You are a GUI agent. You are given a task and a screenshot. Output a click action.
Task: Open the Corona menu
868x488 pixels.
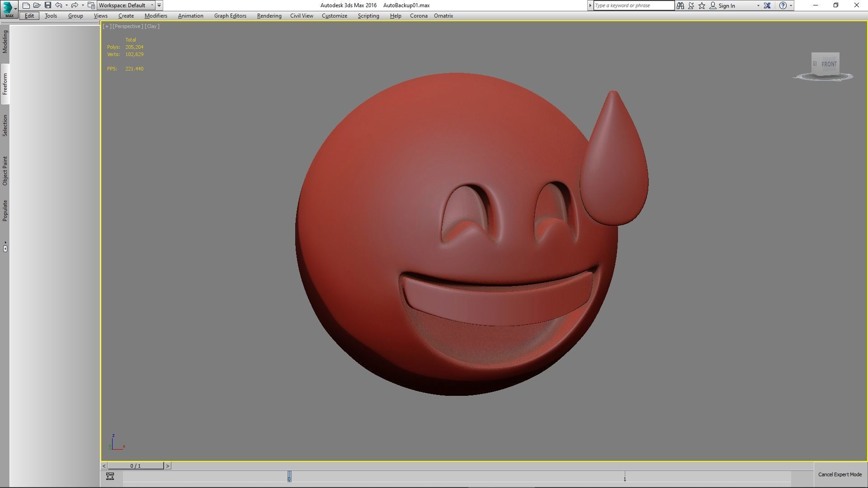419,16
